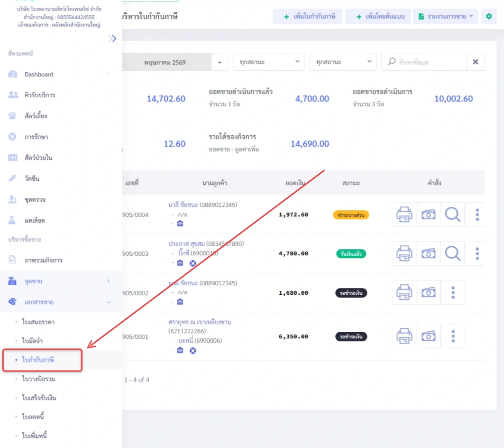Print invoice 905/0003

pos(404,253)
